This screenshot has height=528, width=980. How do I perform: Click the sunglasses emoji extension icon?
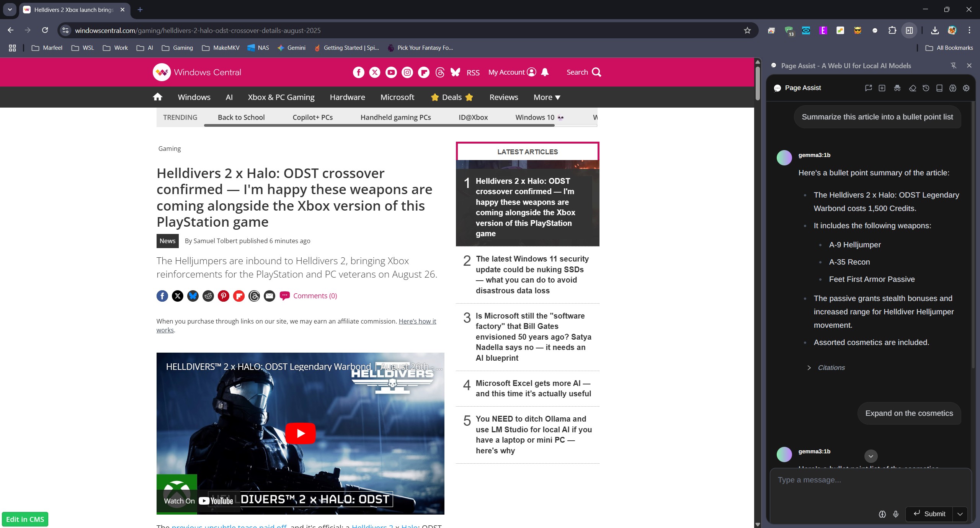pyautogui.click(x=857, y=31)
